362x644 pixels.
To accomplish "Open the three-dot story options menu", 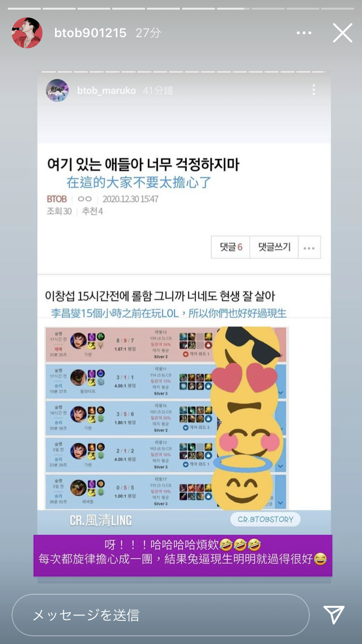I will click(304, 33).
